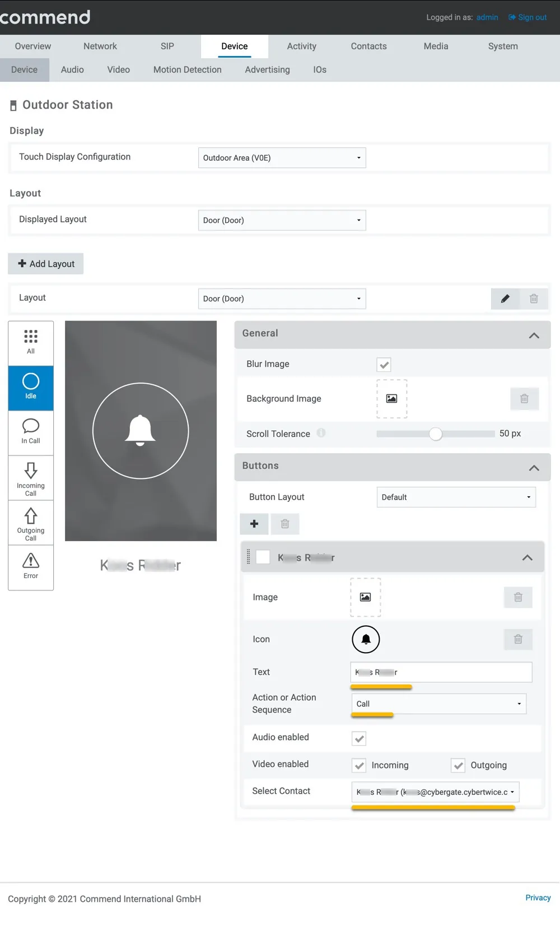
Task: Add a new button with plus icon
Action: point(254,524)
